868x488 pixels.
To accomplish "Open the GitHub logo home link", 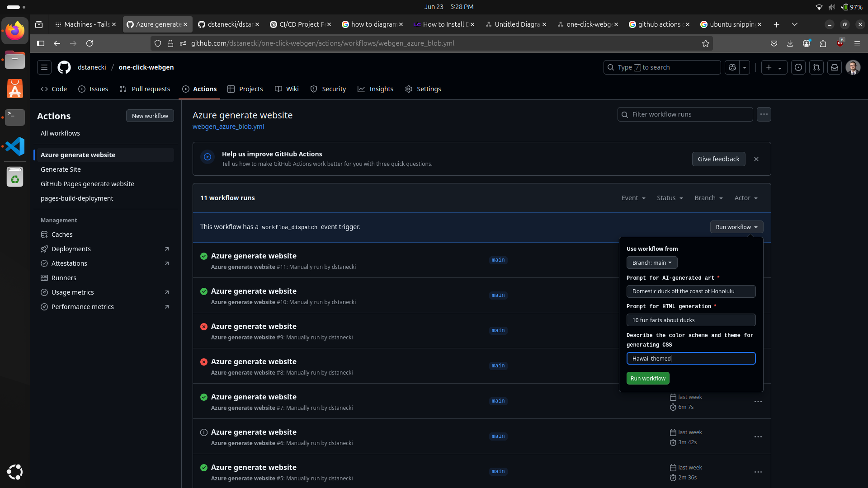I will pos(64,67).
